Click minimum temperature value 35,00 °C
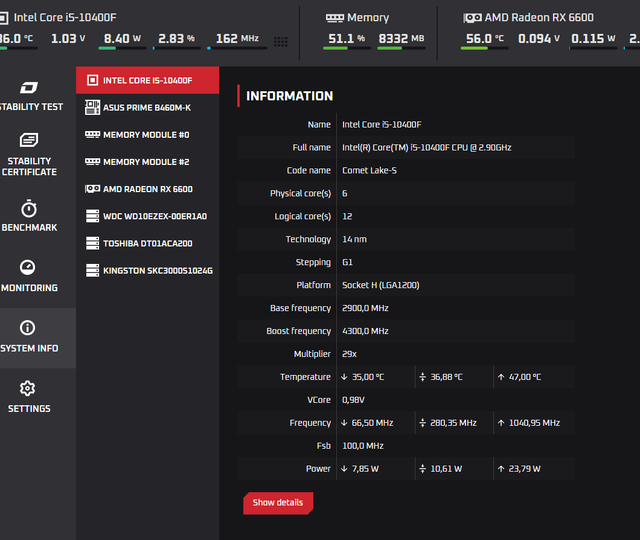Screen dimensions: 640x540 [x=368, y=377]
